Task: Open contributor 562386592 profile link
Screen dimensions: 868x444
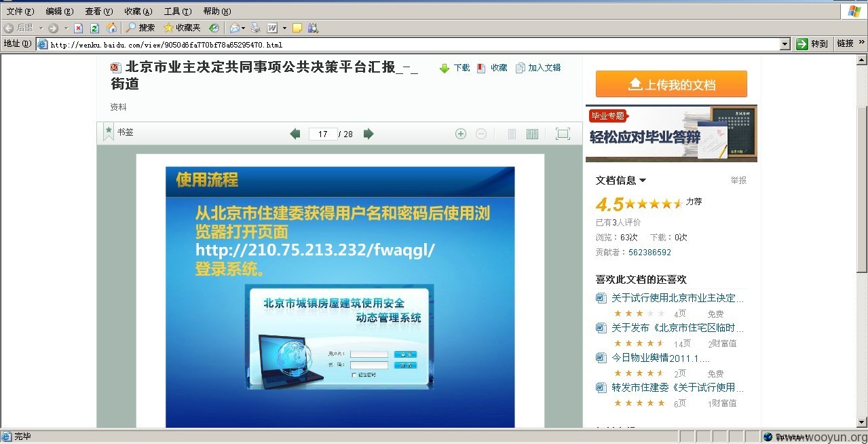Action: [649, 253]
